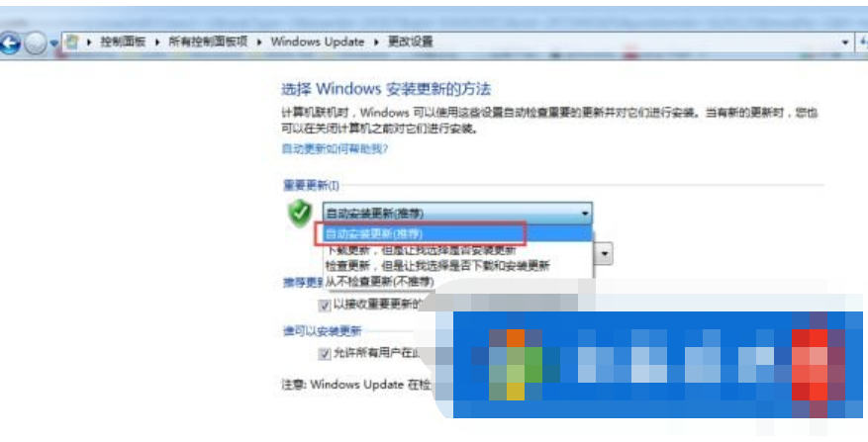
Task: Toggle the 允许所有用户 install updates checkbox
Action: pyautogui.click(x=325, y=354)
